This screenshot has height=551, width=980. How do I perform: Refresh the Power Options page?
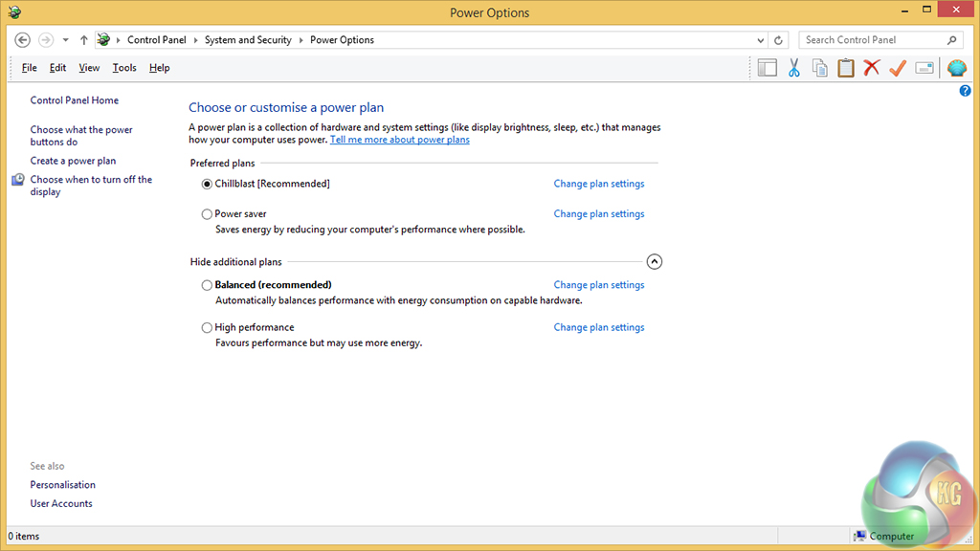[x=778, y=40]
